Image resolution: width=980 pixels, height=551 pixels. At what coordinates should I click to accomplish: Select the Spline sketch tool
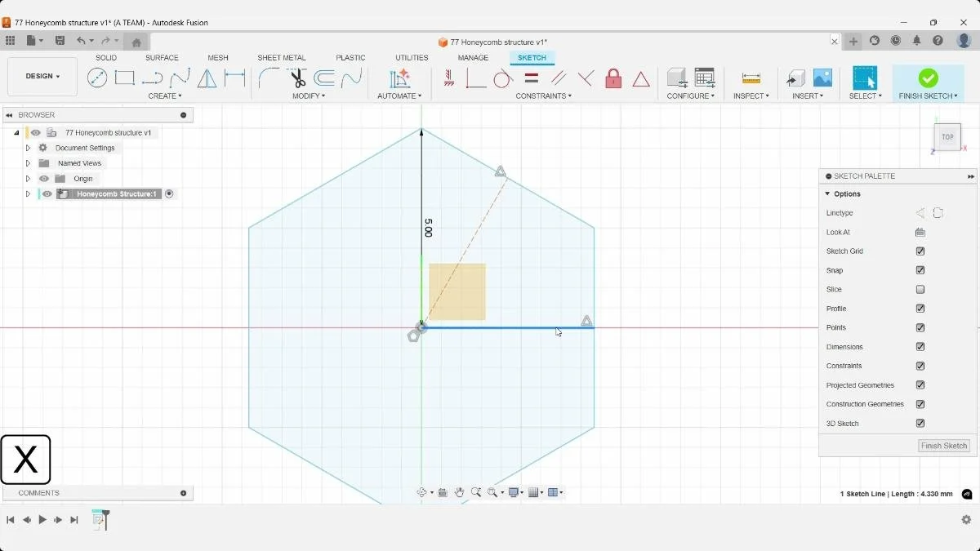180,78
